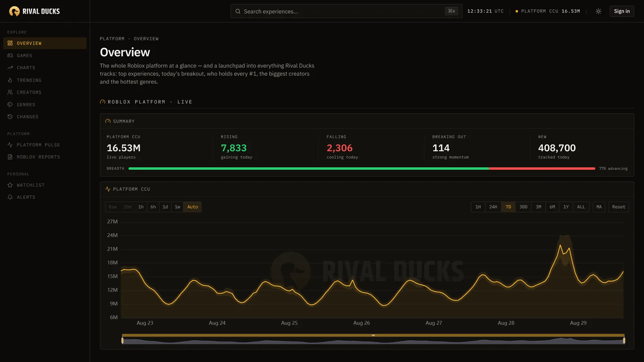Click the range slider top bar
Viewport: 644px width, 362px height.
point(373,335)
